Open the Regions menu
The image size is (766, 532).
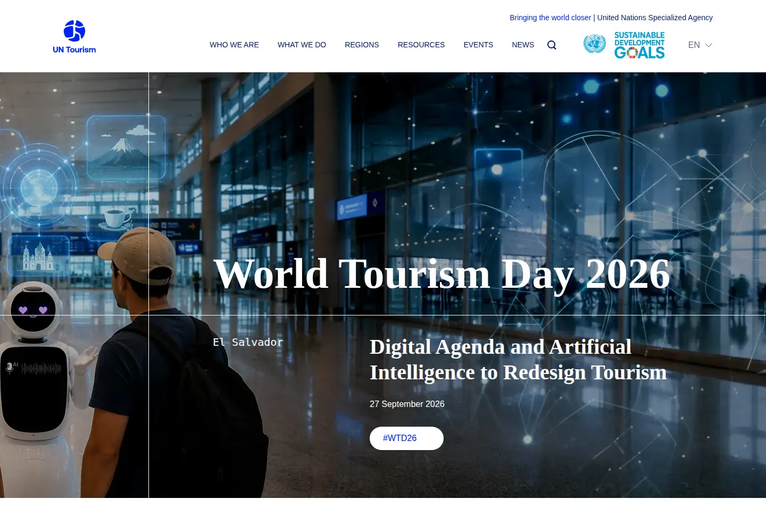click(362, 45)
